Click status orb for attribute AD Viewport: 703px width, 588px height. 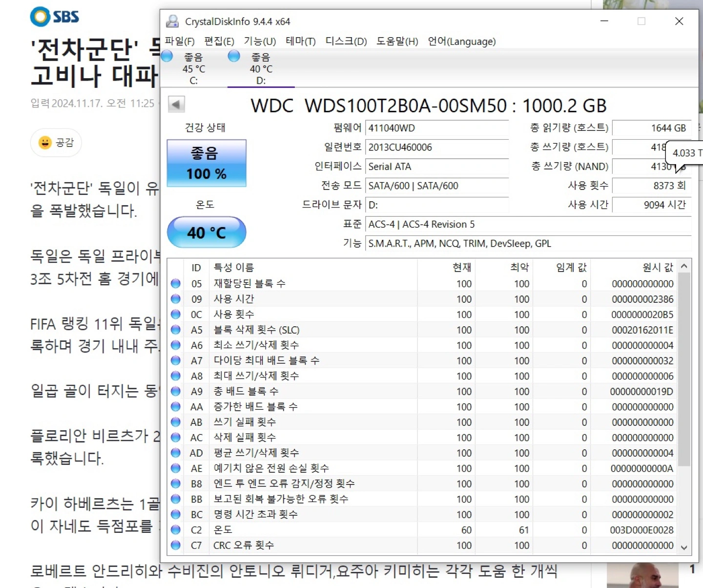pyautogui.click(x=176, y=453)
